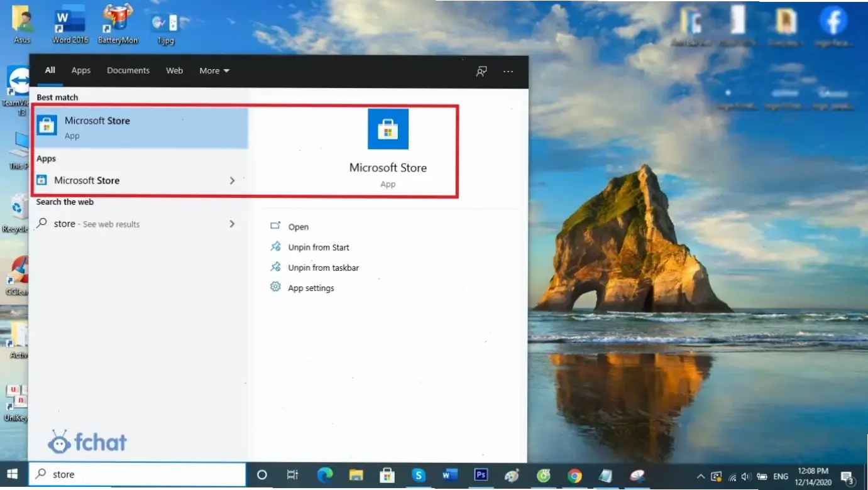Open App settings for Microsoft Store

pos(311,288)
